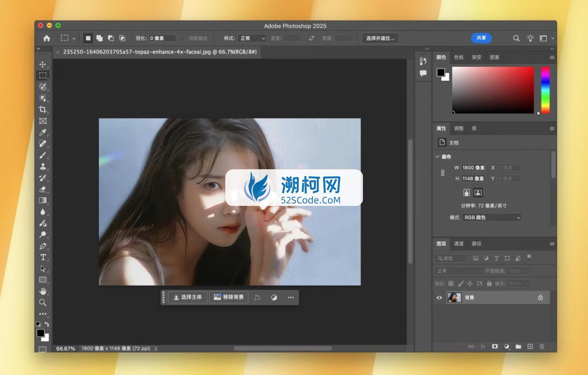This screenshot has height=375, width=588.
Task: Select the Rectangle shape tool
Action: point(43,280)
